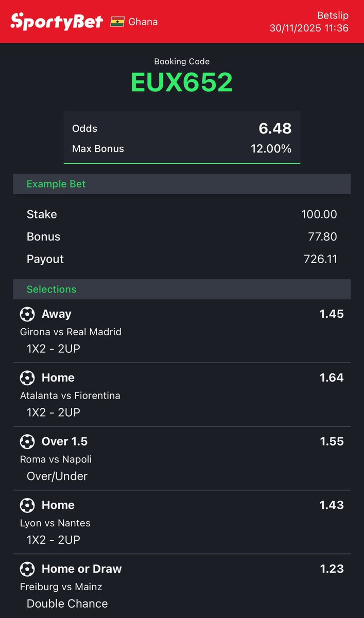Tap soccer ball icon beside Away selection

(x=27, y=314)
